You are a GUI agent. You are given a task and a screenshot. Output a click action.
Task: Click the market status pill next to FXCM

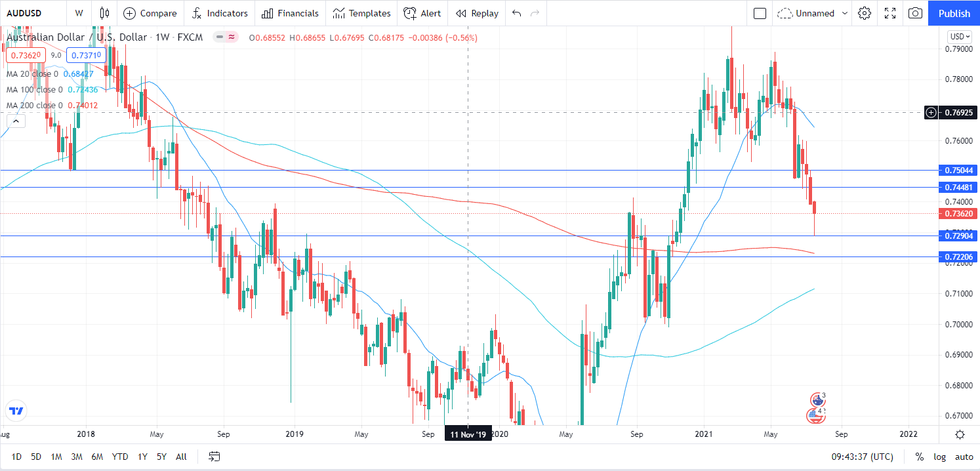point(226,37)
